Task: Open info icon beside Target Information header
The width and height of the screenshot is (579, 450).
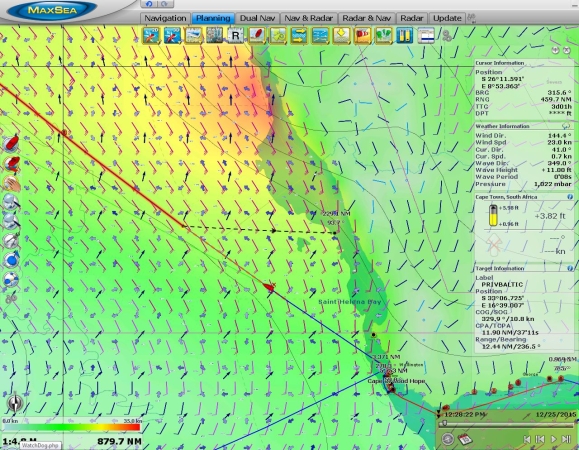Action: coord(570,268)
